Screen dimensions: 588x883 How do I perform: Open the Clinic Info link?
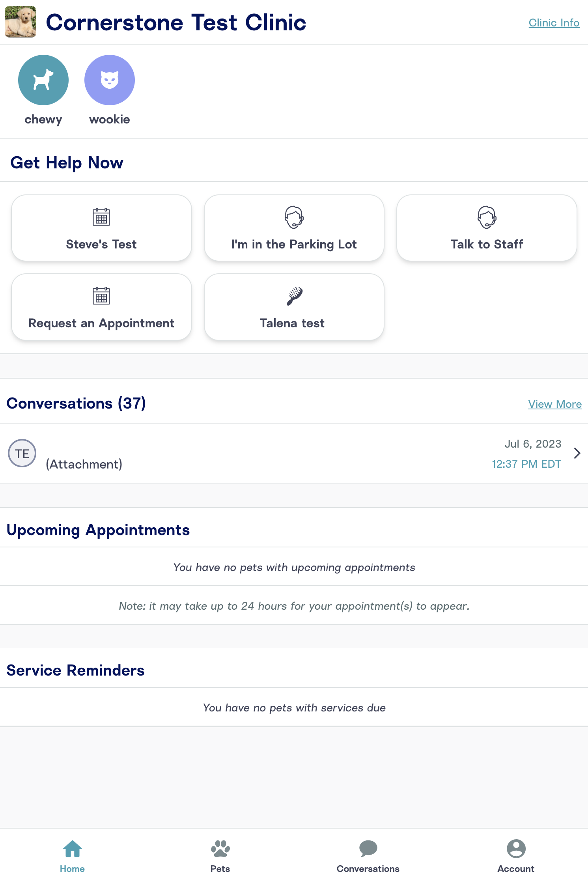(x=554, y=23)
